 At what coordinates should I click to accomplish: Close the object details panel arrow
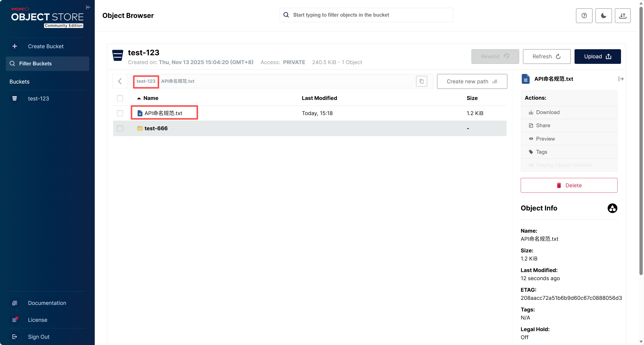click(x=621, y=79)
